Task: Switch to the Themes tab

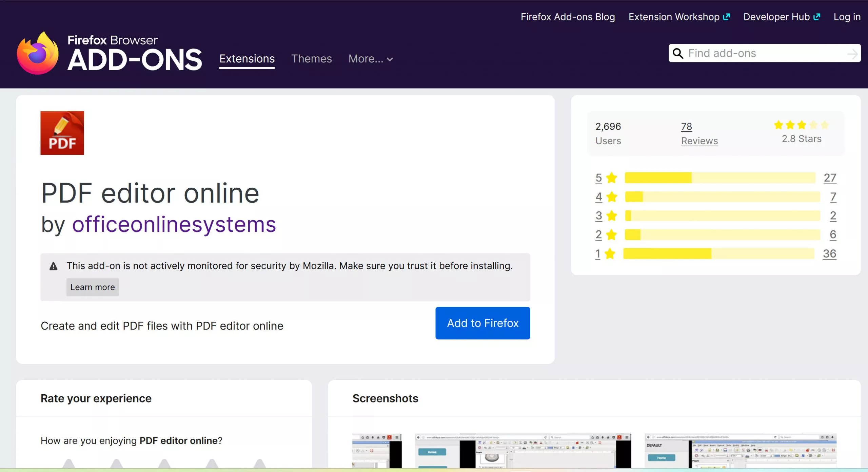Action: [312, 58]
